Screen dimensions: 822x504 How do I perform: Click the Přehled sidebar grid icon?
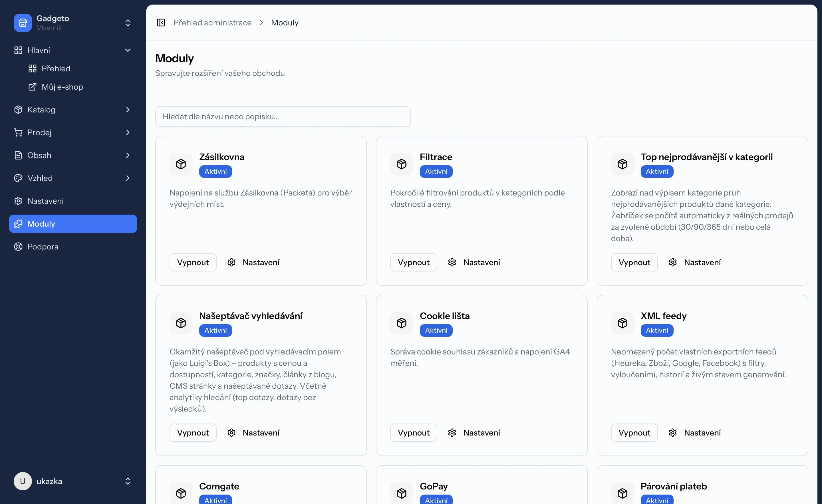[x=32, y=68]
